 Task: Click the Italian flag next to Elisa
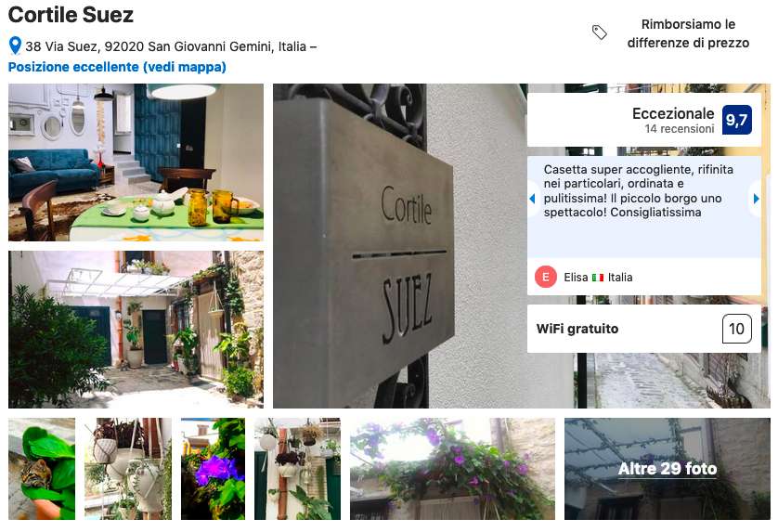[x=598, y=278]
